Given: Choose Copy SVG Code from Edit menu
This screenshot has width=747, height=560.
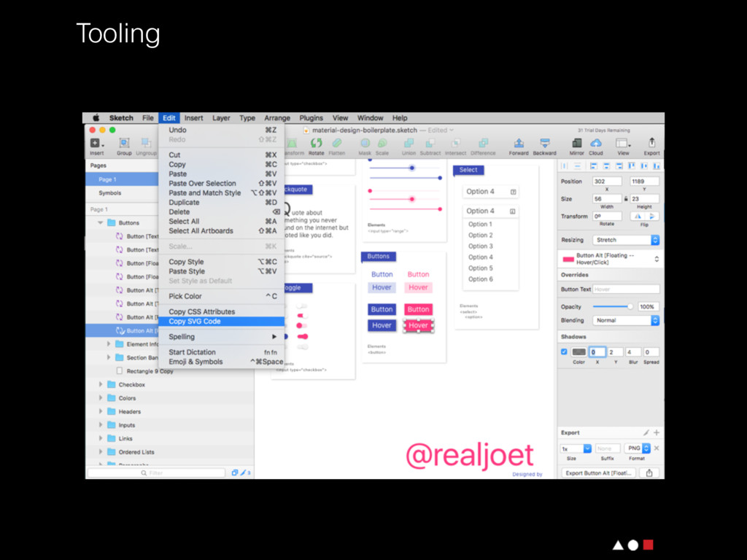Looking at the screenshot, I should point(222,322).
